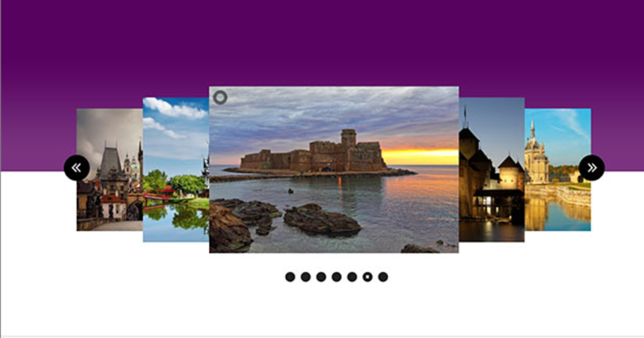Image resolution: width=644 pixels, height=338 pixels.
Task: Open the white chateau with moat thumbnail
Action: tap(558, 170)
